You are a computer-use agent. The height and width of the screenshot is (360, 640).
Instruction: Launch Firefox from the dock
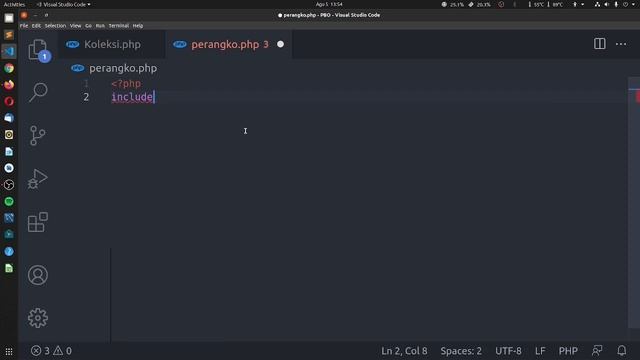[9, 85]
